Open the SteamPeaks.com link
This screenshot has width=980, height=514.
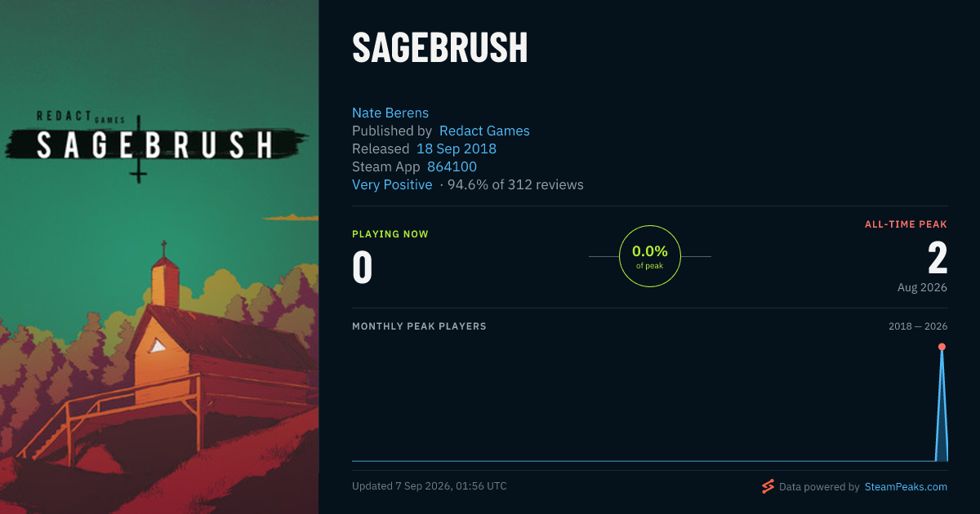(905, 487)
